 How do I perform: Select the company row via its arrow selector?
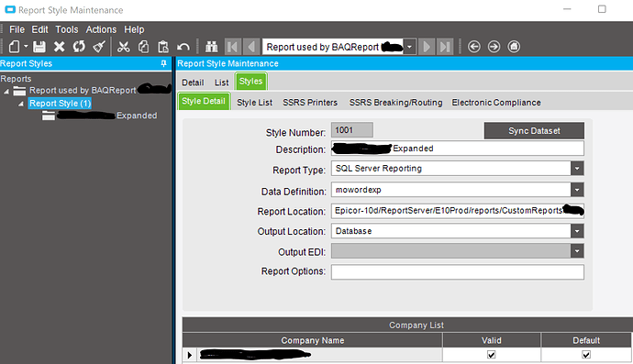click(x=189, y=355)
